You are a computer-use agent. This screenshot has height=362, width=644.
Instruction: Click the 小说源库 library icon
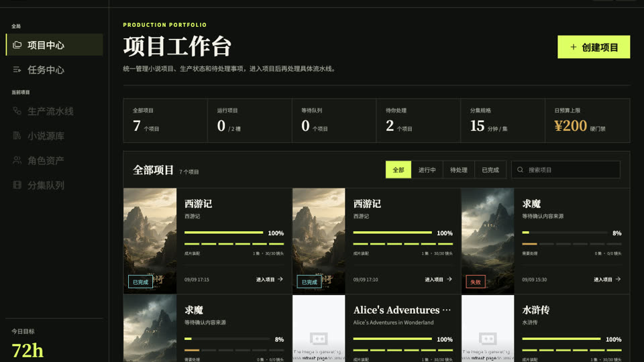point(17,135)
